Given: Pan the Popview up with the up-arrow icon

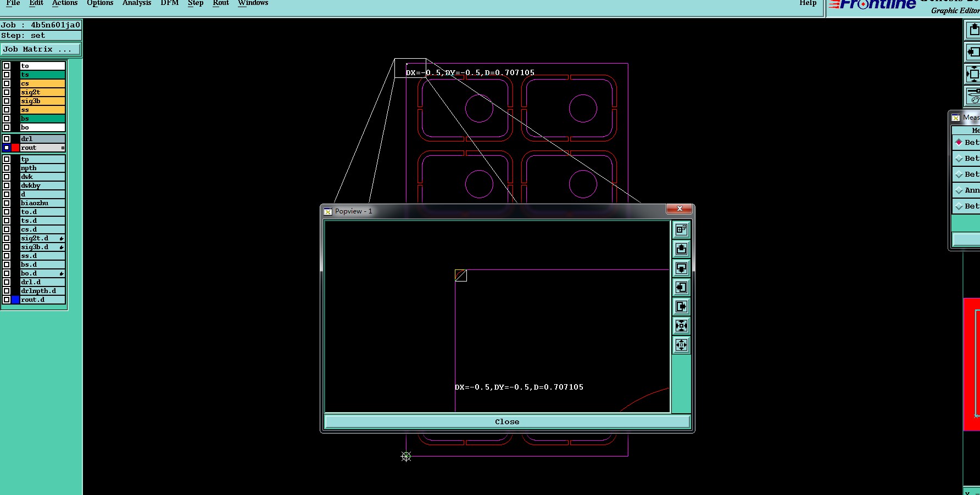Looking at the screenshot, I should point(681,249).
